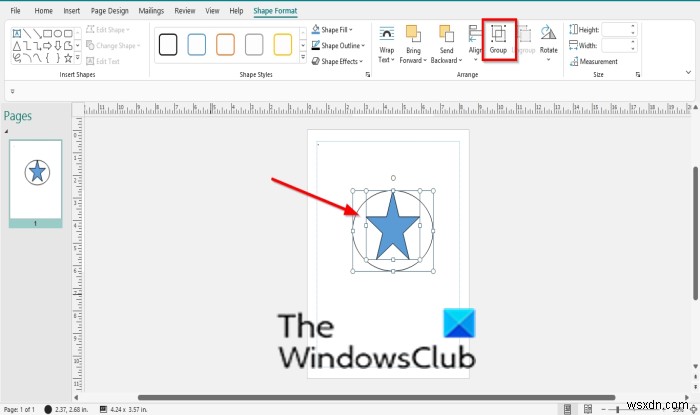Image resolution: width=700 pixels, height=415 pixels.
Task: Open the Shape Effects dropdown
Action: pyautogui.click(x=338, y=61)
